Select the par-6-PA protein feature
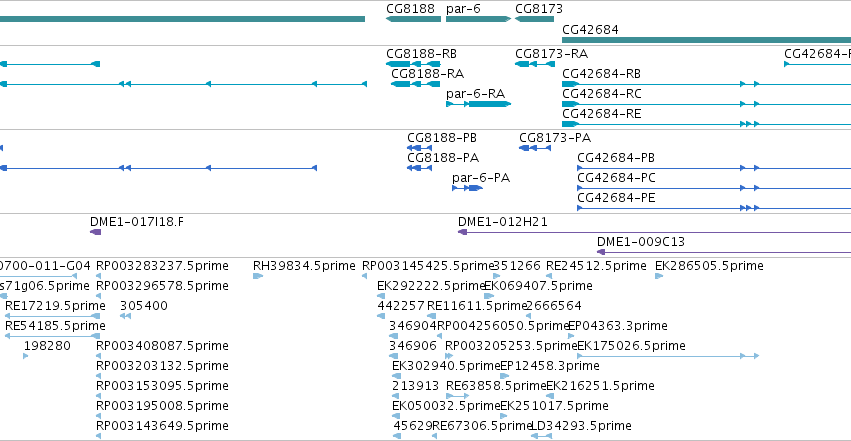The height and width of the screenshot is (441, 851). coord(467,188)
